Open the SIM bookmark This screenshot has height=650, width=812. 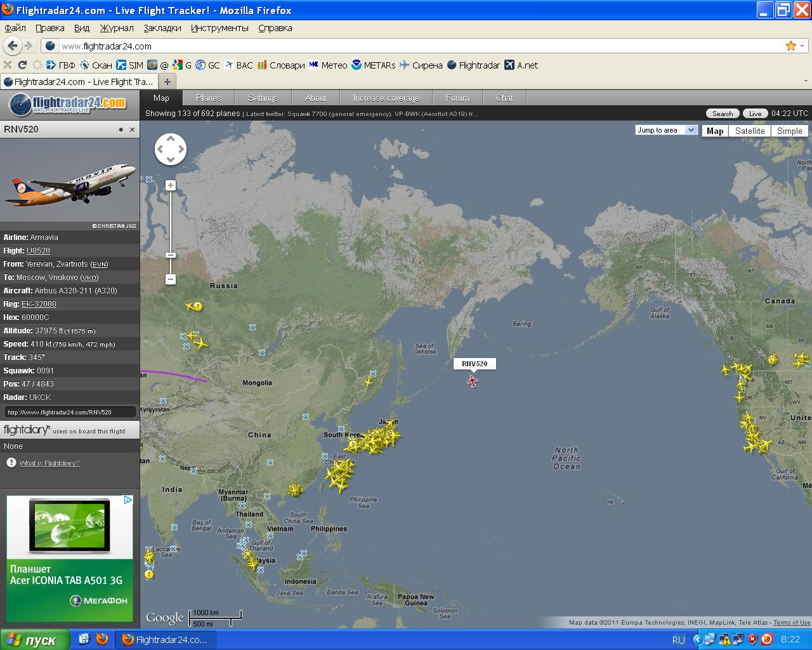click(x=129, y=65)
